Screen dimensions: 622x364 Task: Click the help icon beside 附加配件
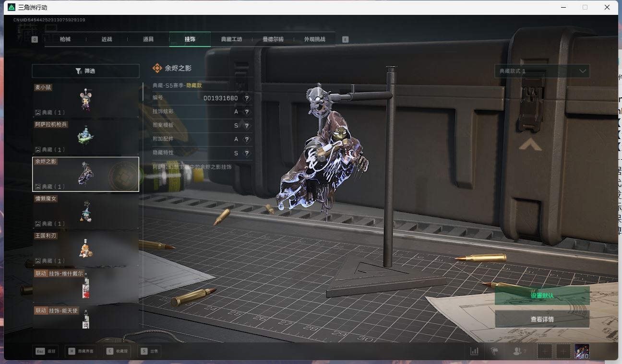(x=247, y=139)
